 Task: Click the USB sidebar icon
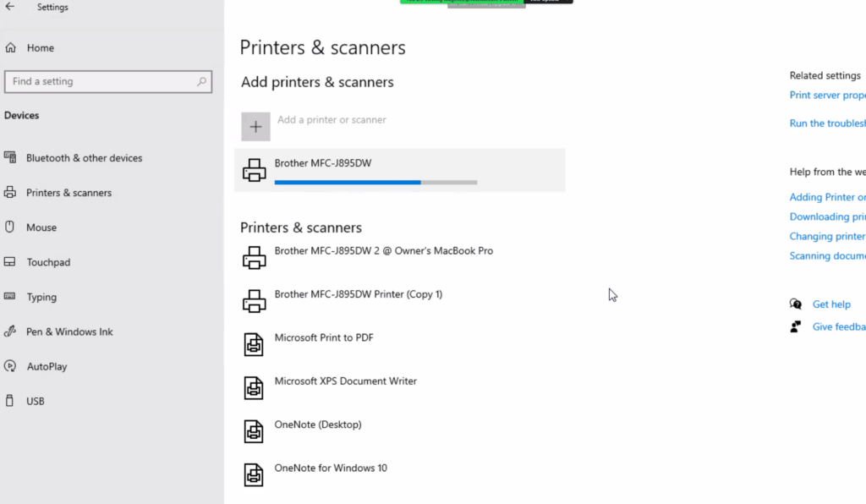[9, 401]
